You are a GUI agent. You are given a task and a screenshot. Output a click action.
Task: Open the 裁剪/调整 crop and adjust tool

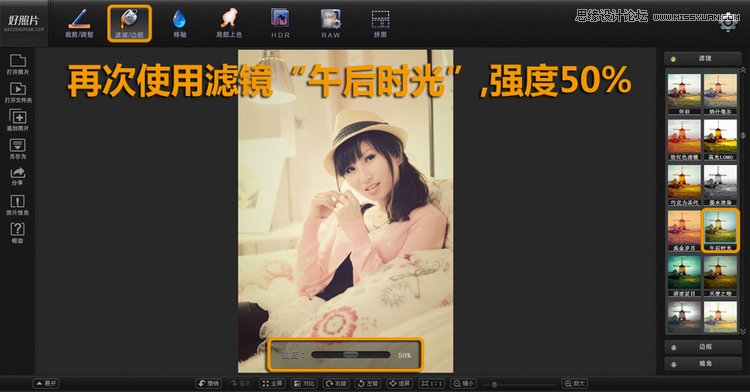79,23
